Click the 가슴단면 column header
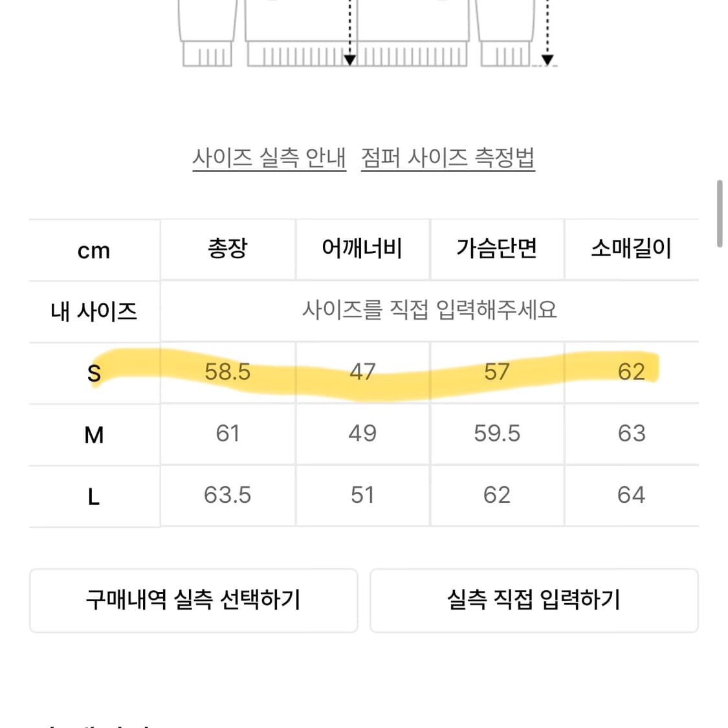This screenshot has width=728, height=728. point(497,250)
